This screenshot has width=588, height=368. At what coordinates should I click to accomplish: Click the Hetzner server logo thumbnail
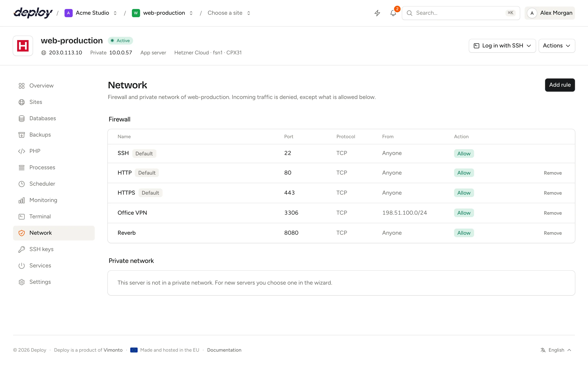pos(23,46)
